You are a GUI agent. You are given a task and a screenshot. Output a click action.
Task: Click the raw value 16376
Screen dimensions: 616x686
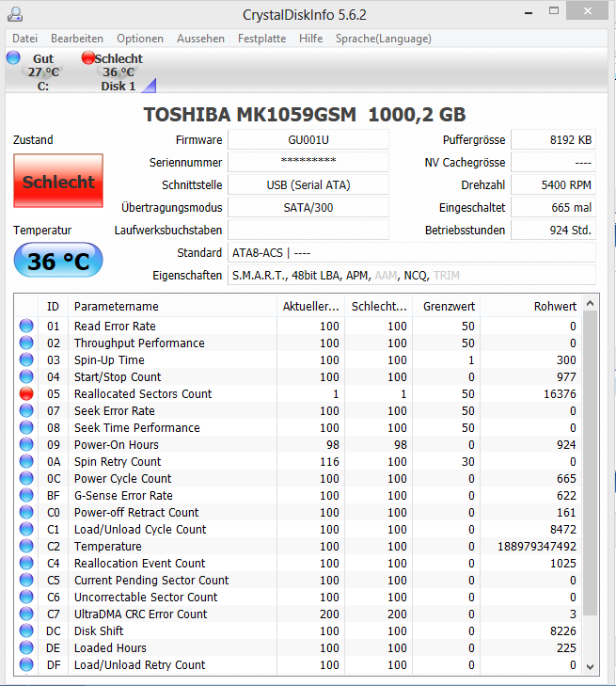point(560,393)
